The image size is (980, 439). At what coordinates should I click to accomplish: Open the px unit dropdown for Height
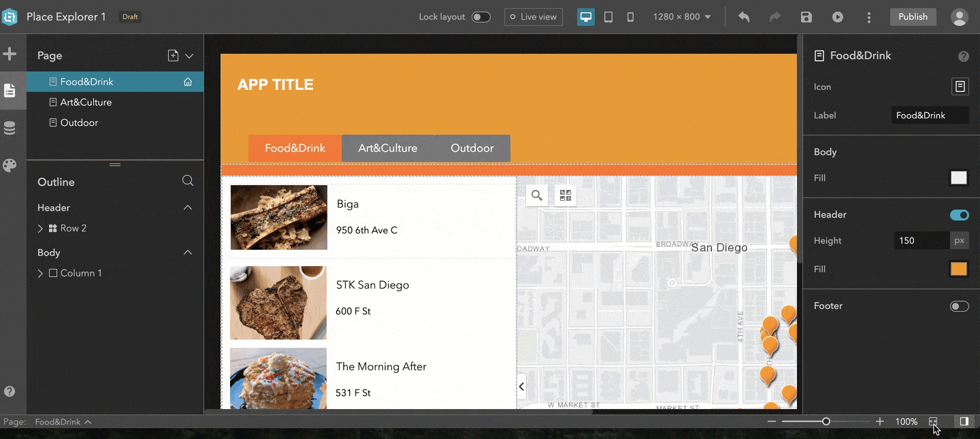[x=959, y=240]
